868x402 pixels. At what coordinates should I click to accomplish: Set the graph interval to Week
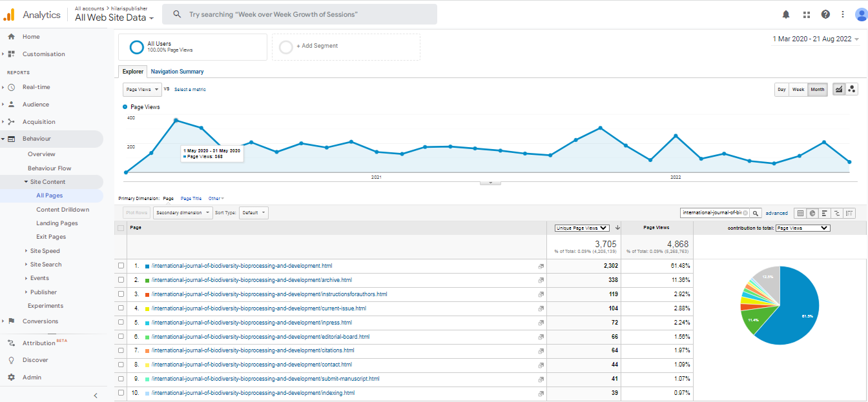pyautogui.click(x=798, y=90)
